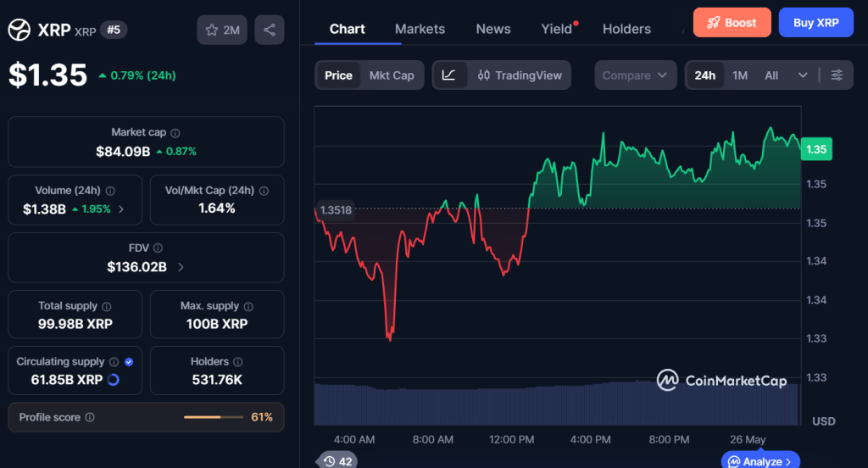Click the XRP coin logo icon

tap(19, 30)
